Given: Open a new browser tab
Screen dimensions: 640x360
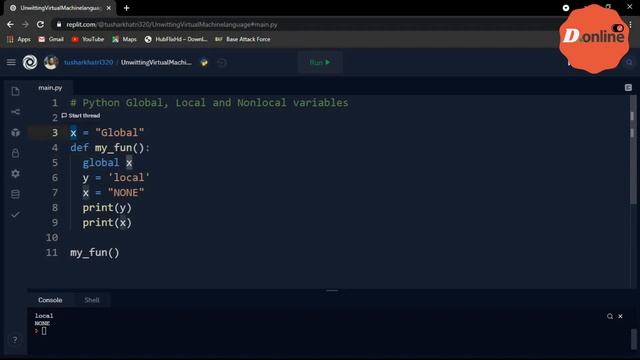Looking at the screenshot, I should pyautogui.click(x=127, y=8).
